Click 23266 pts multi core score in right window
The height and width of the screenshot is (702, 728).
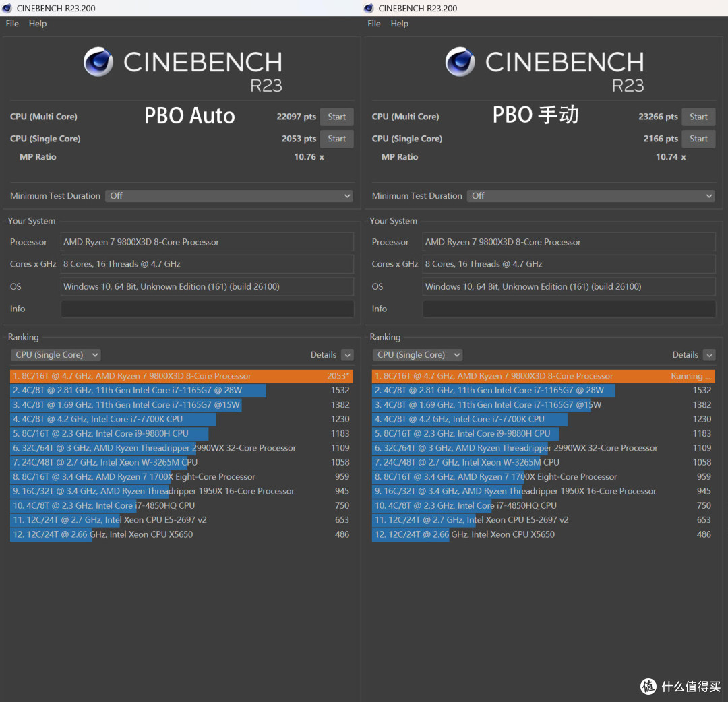(x=658, y=117)
